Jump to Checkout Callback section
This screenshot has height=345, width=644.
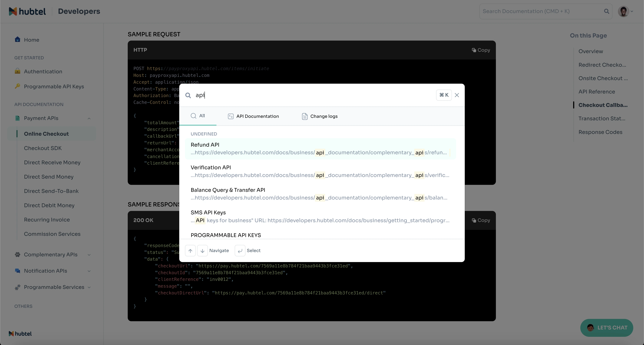point(603,105)
